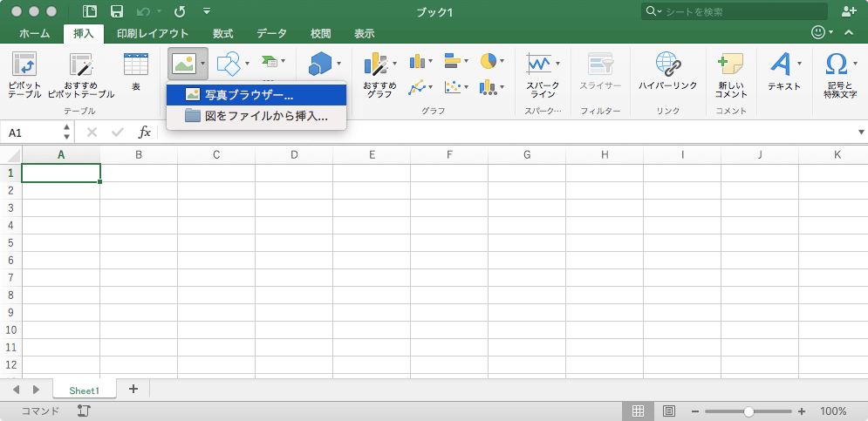The width and height of the screenshot is (868, 421).
Task: Expand the pie chart dropdown arrow
Action: tap(502, 61)
